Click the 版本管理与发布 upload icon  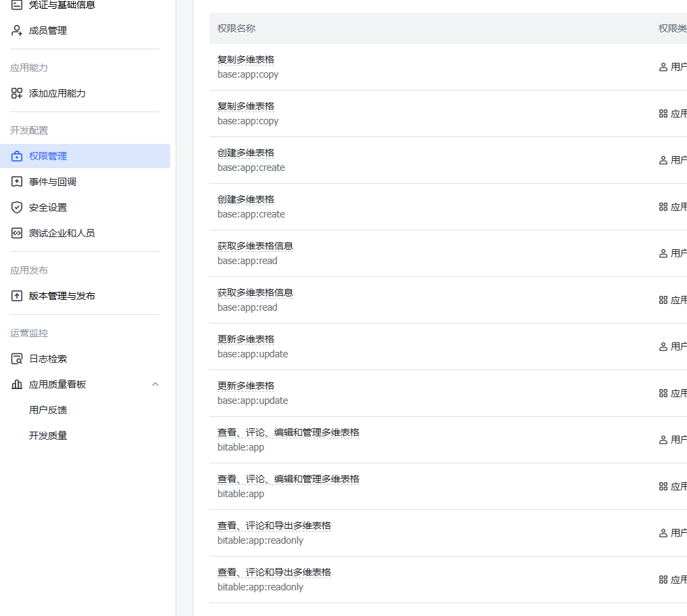(x=17, y=296)
